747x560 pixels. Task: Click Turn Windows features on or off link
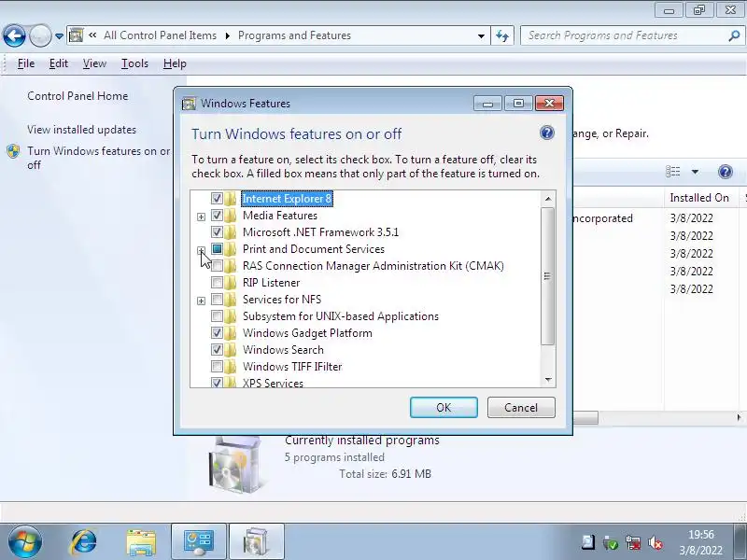click(x=98, y=158)
